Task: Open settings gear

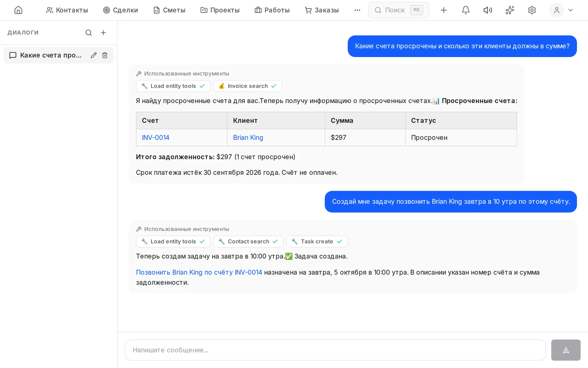Action: click(x=532, y=10)
